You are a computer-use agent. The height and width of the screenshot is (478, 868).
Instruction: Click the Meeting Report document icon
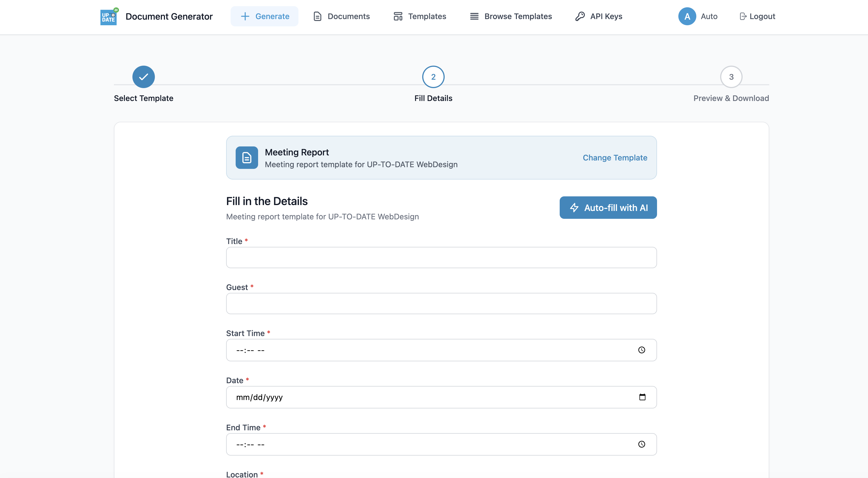[x=247, y=158]
